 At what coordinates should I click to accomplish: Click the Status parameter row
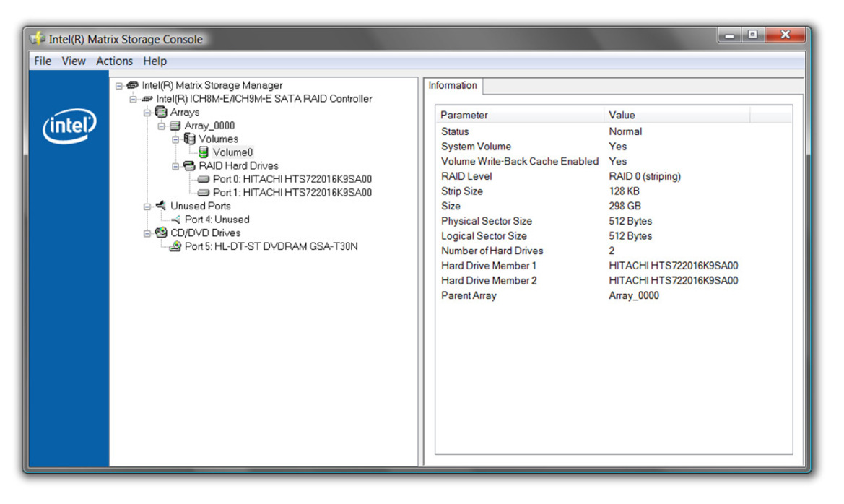pos(455,131)
